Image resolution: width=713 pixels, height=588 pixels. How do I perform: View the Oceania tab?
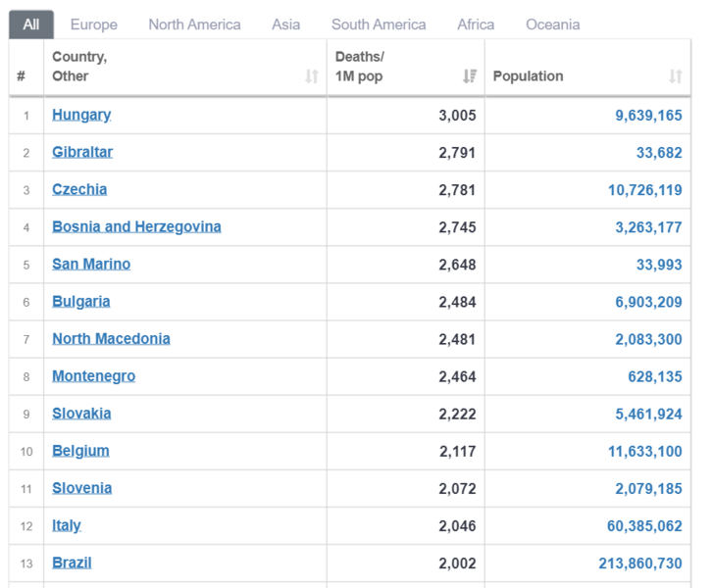[552, 24]
